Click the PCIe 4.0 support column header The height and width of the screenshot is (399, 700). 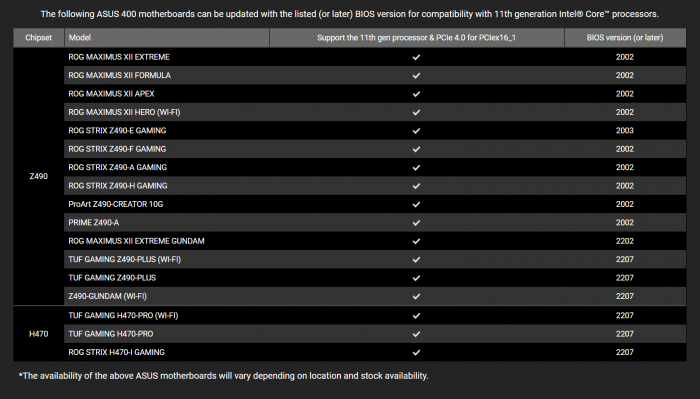point(417,37)
